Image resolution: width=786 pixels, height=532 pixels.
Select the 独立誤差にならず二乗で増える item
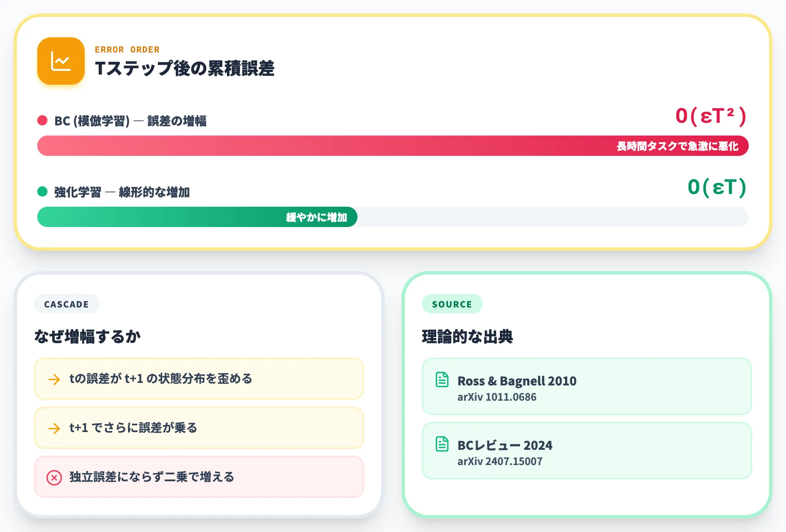199,477
